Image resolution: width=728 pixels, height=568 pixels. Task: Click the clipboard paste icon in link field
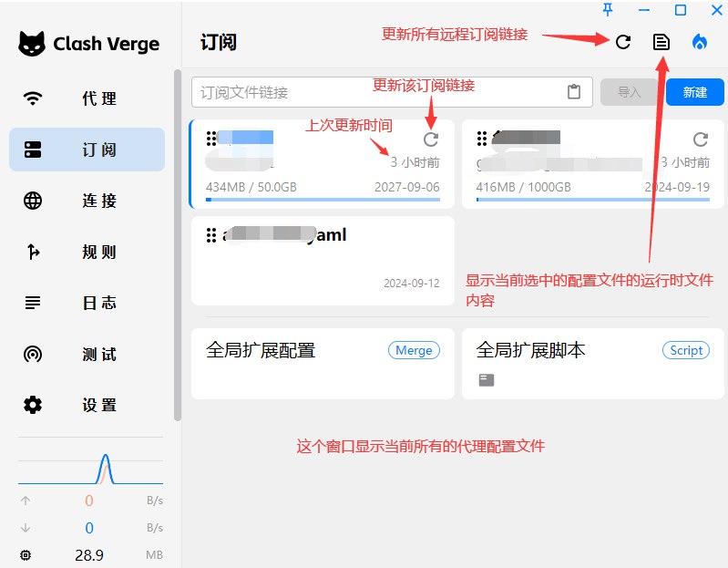tap(574, 92)
